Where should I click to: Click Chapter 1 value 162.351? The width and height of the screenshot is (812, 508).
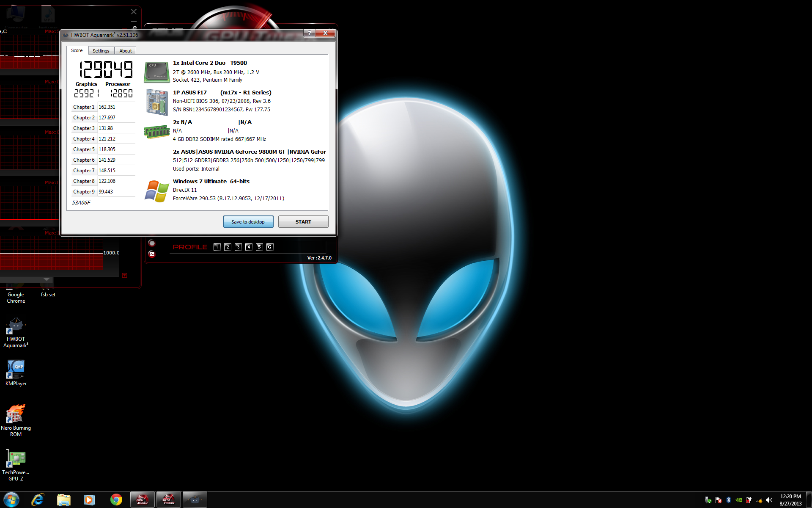click(107, 107)
